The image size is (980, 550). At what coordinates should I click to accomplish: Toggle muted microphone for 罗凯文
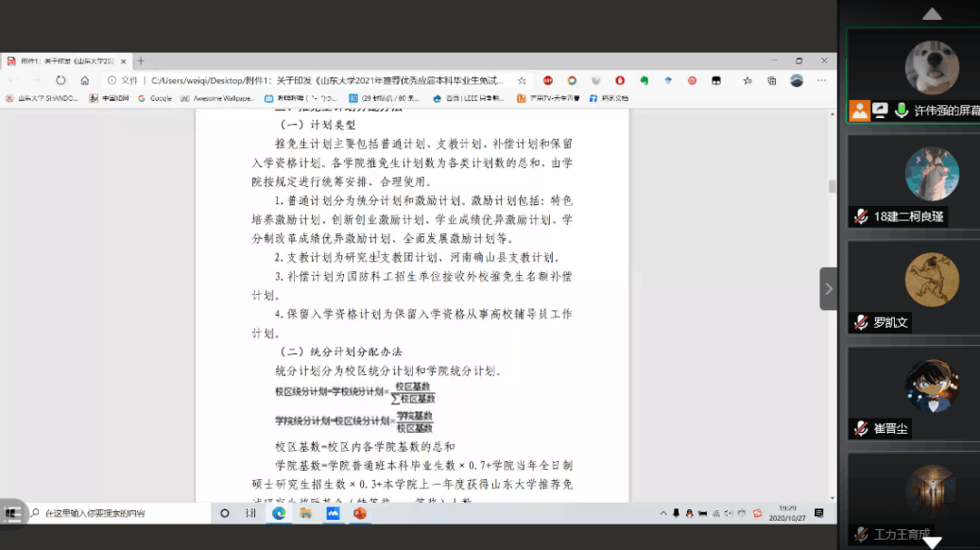[860, 322]
